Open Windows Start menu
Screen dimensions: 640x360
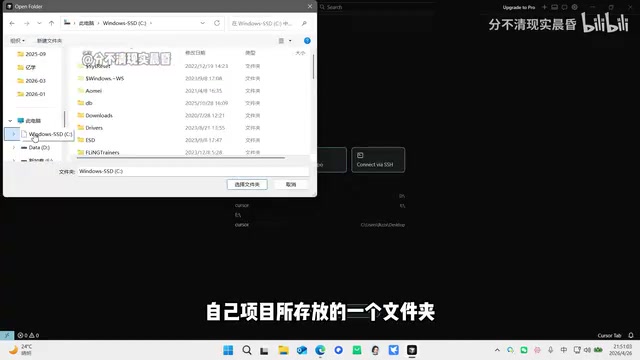228,350
